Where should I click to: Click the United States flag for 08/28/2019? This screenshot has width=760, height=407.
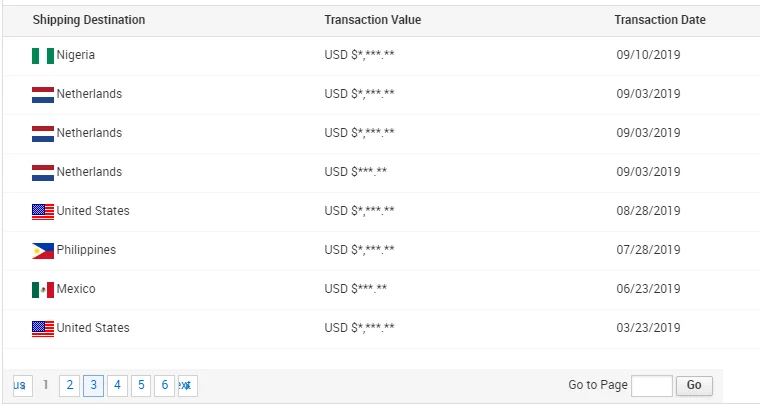coord(42,211)
